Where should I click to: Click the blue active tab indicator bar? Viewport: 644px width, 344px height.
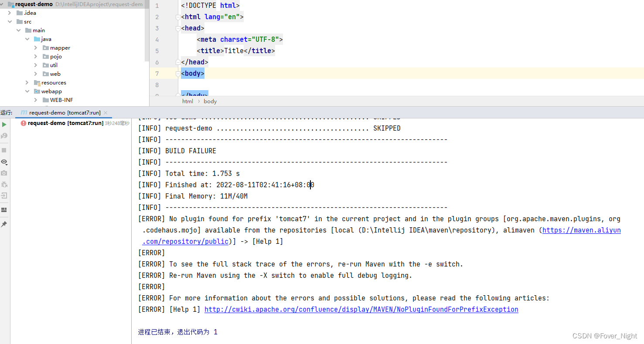click(63, 118)
